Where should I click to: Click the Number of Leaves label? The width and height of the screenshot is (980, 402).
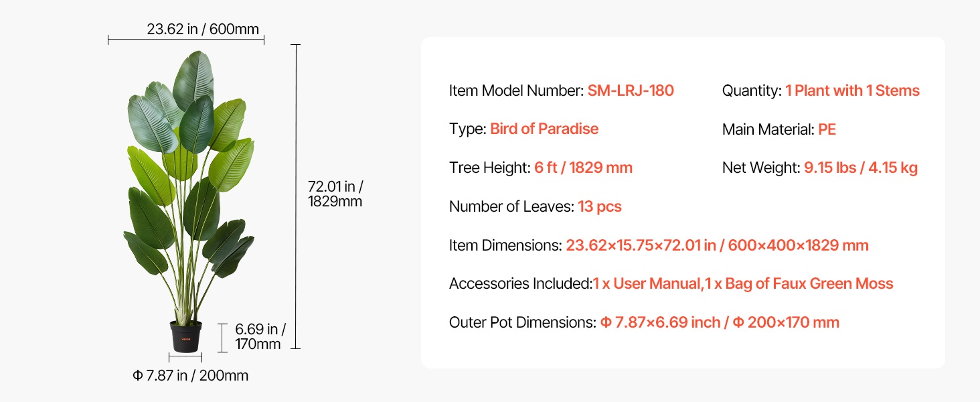[x=511, y=207]
